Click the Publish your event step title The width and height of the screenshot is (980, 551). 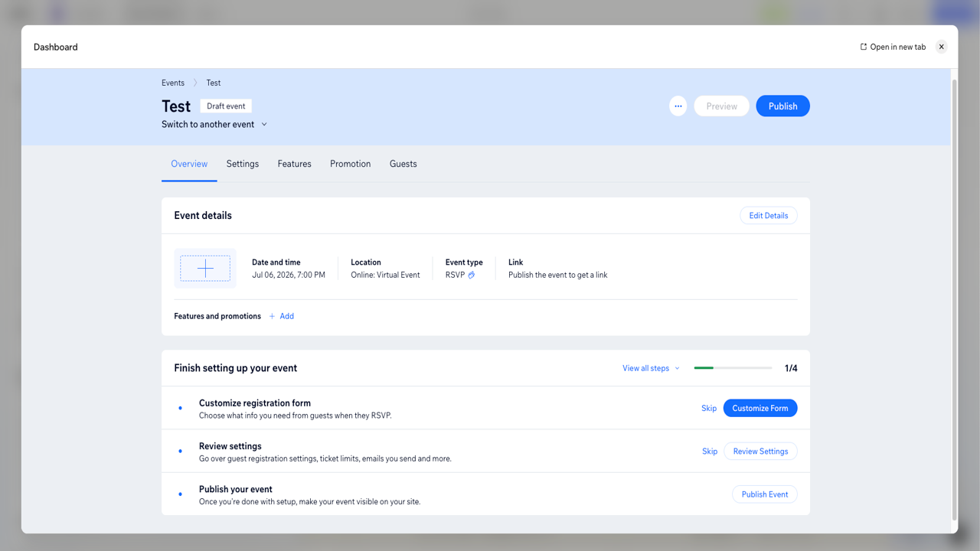click(236, 489)
